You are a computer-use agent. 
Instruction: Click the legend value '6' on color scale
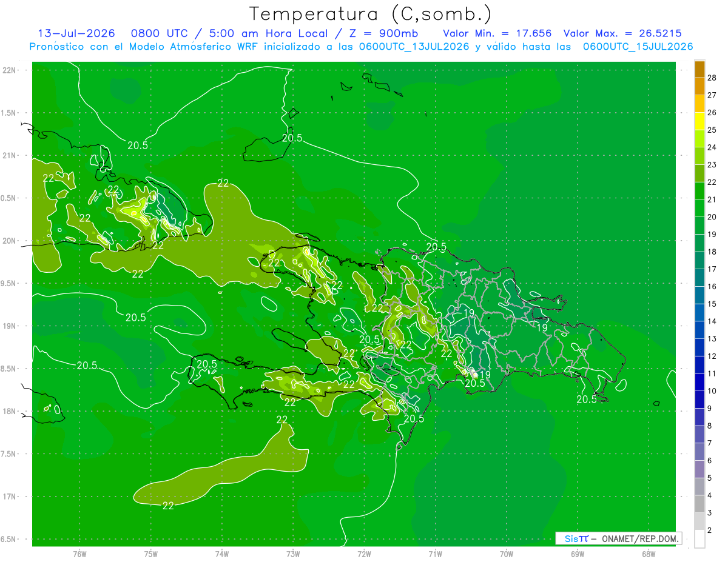click(x=710, y=461)
